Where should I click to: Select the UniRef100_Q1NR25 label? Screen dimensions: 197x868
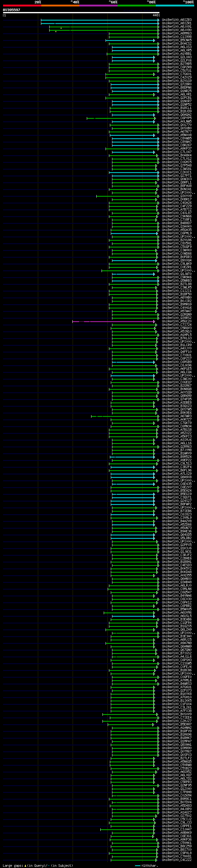[177, 91]
